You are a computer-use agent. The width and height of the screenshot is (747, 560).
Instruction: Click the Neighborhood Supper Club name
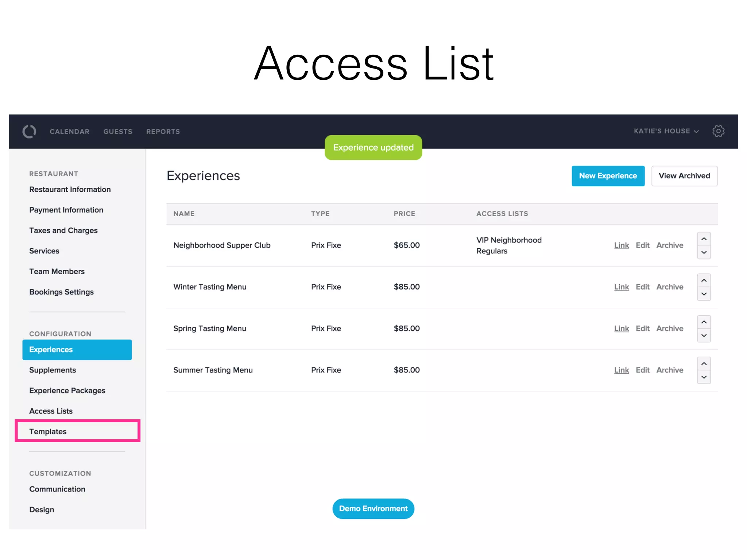pos(222,245)
